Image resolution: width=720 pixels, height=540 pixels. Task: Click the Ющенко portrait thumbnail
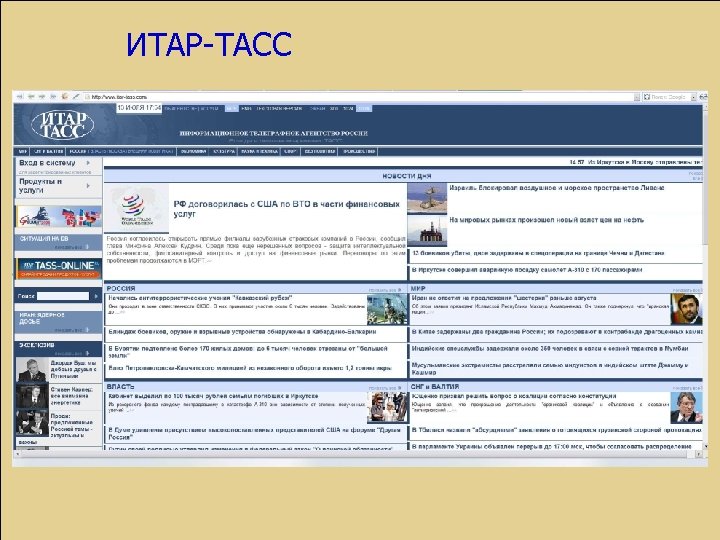tap(686, 407)
